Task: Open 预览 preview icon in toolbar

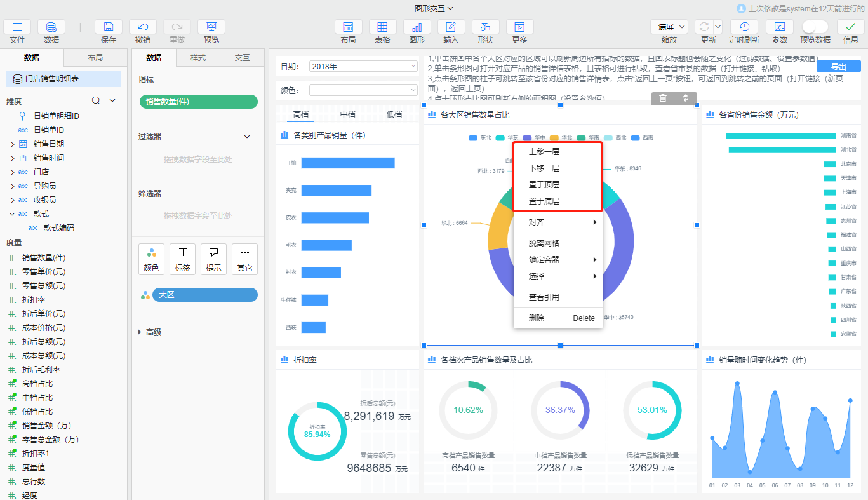Action: click(211, 27)
